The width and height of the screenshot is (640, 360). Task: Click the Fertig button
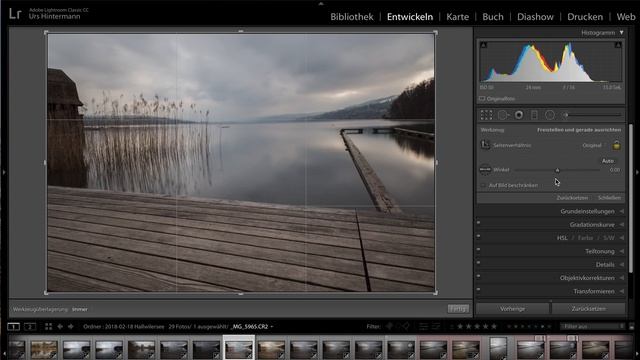pyautogui.click(x=458, y=309)
